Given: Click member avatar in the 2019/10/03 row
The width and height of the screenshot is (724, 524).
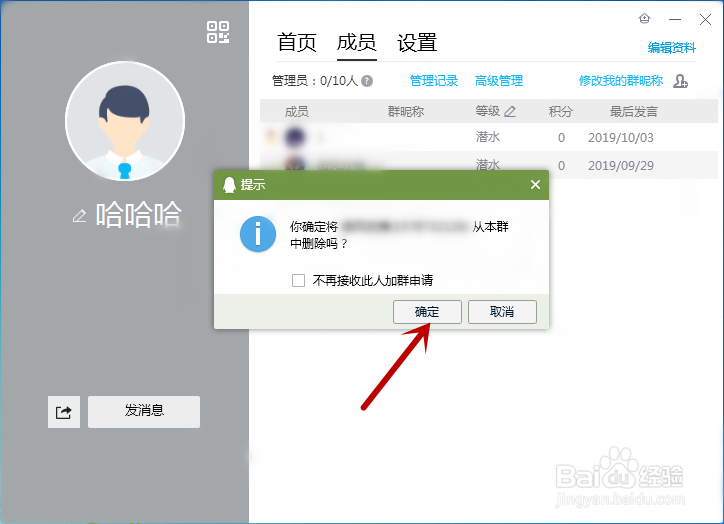Looking at the screenshot, I should [x=295, y=137].
